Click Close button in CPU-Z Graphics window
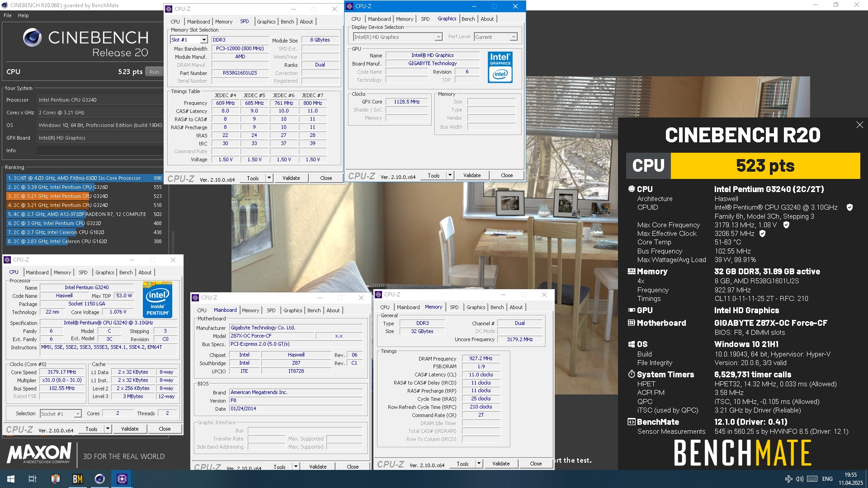The height and width of the screenshot is (488, 868). pyautogui.click(x=507, y=175)
